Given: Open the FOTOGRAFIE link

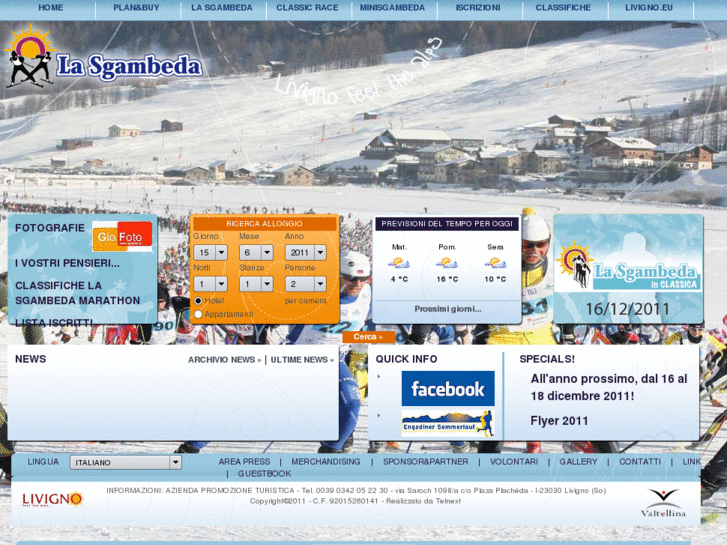Looking at the screenshot, I should pos(50,228).
